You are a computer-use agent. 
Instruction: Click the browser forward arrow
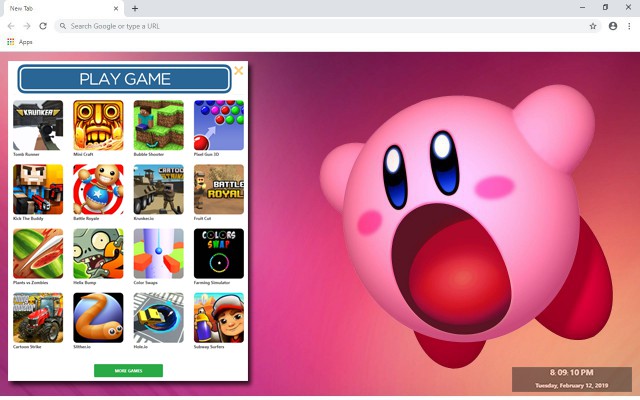(27, 26)
